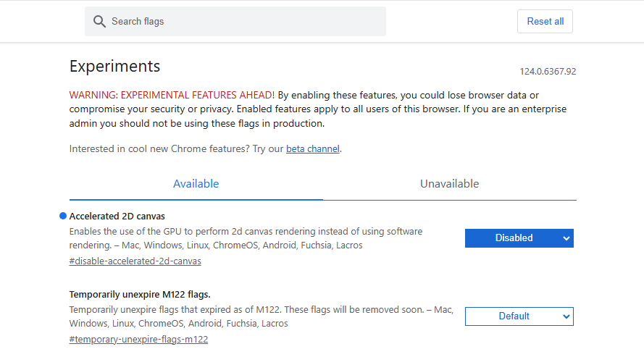Click the Experiments page heading

pos(114,67)
